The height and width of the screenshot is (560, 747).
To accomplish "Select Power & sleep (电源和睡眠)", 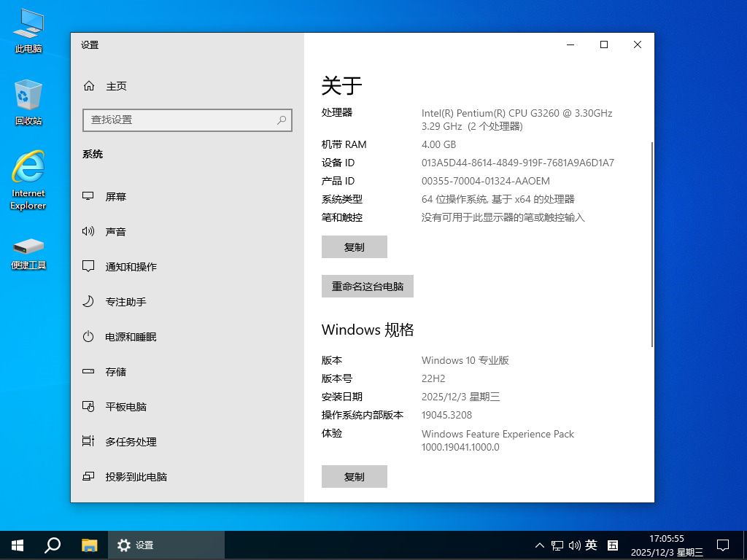I will coord(131,337).
